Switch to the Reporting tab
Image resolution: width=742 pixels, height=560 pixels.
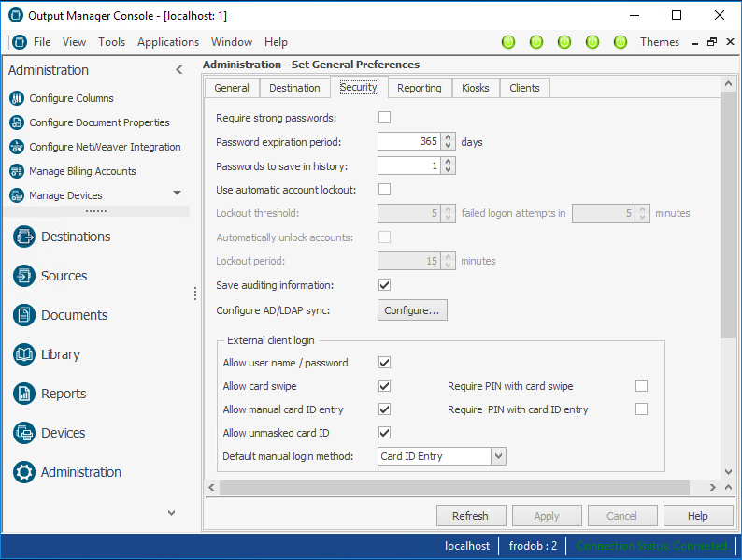coord(420,88)
